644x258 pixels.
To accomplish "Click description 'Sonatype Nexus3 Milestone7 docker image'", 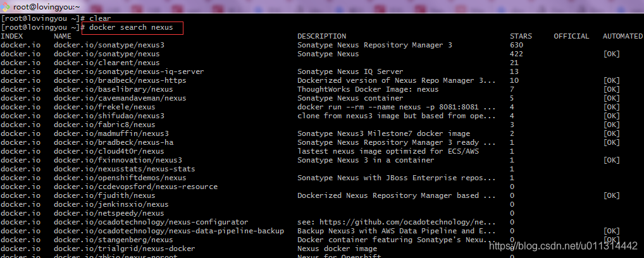I will (383, 133).
